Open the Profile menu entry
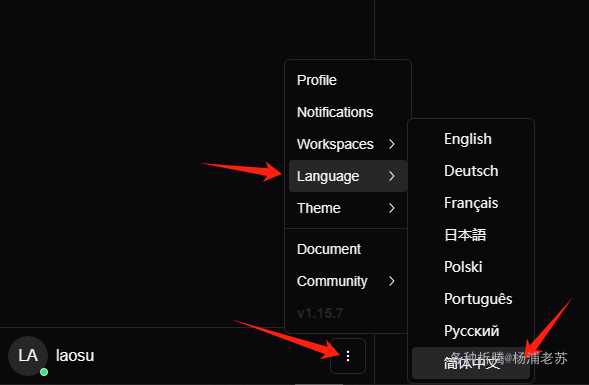The height and width of the screenshot is (385, 589). [x=348, y=80]
